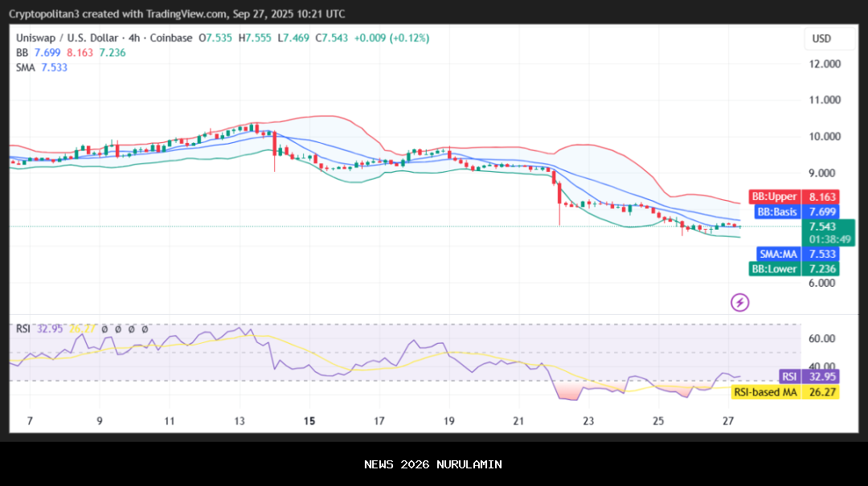Viewport: 868px width, 486px height.
Task: Click the 7 date on time axis
Action: [x=30, y=420]
